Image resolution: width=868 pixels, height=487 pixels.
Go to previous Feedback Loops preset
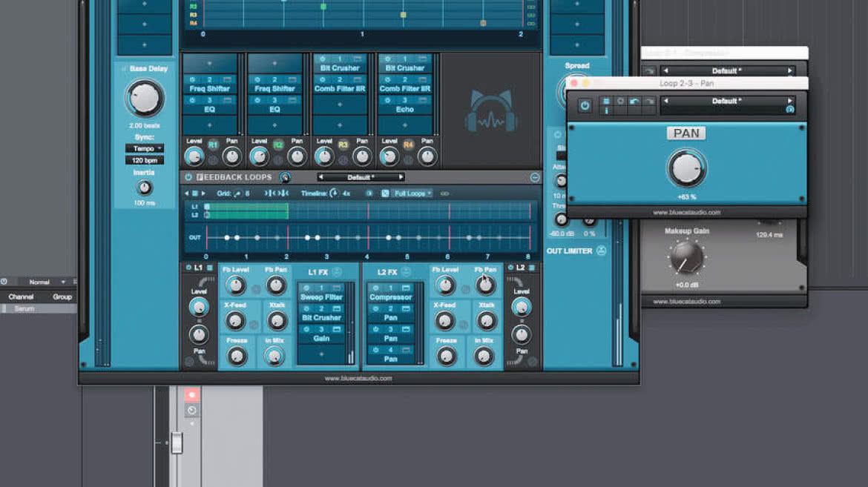click(x=320, y=177)
